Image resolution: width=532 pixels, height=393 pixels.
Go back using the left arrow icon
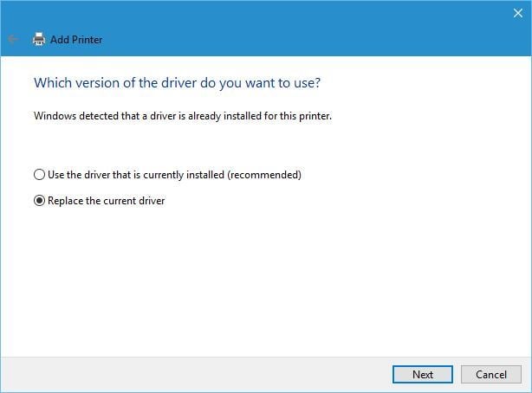click(x=13, y=39)
